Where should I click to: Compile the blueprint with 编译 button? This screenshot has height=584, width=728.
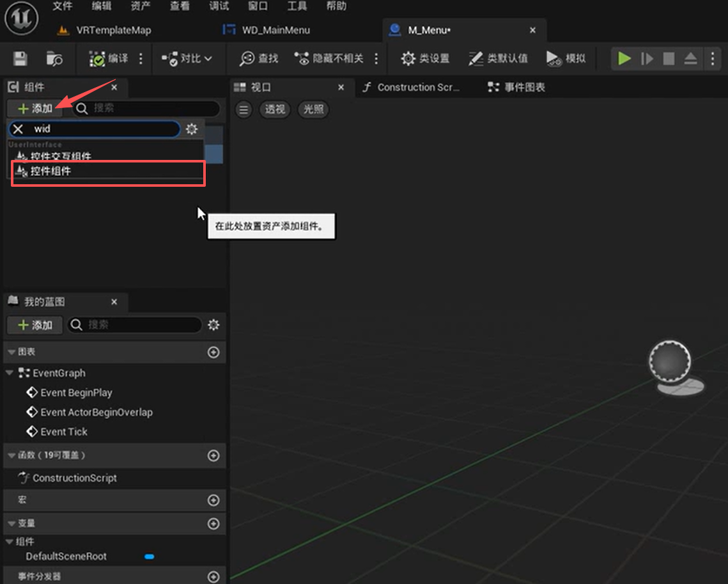[x=109, y=59]
